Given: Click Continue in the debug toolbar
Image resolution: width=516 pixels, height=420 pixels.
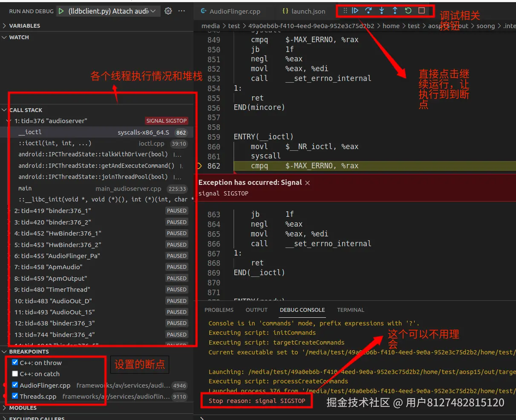Looking at the screenshot, I should pyautogui.click(x=355, y=11).
